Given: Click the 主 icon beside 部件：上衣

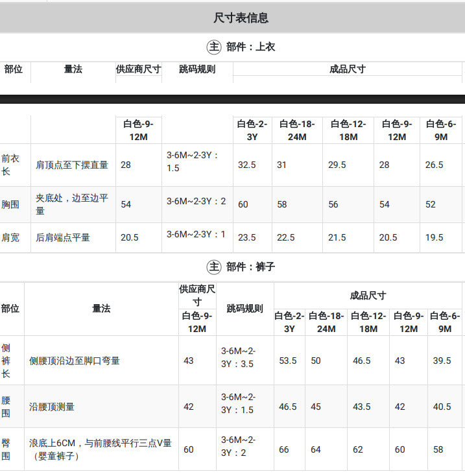Looking at the screenshot, I should click(x=213, y=47).
